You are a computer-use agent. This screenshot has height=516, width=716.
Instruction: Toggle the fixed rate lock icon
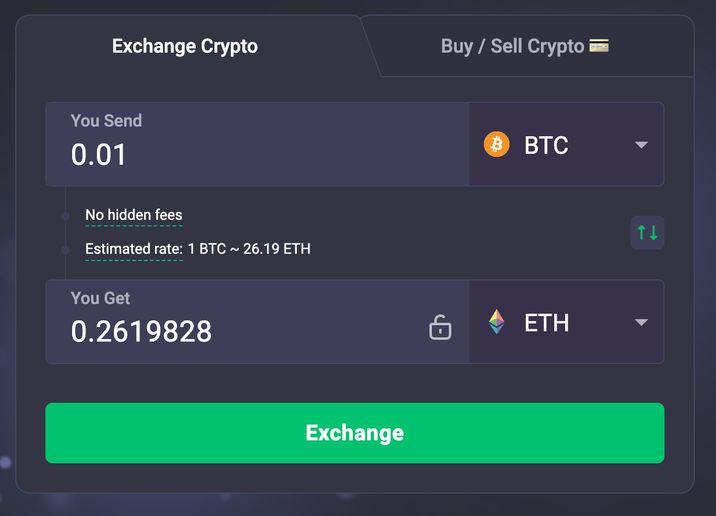[x=440, y=327]
